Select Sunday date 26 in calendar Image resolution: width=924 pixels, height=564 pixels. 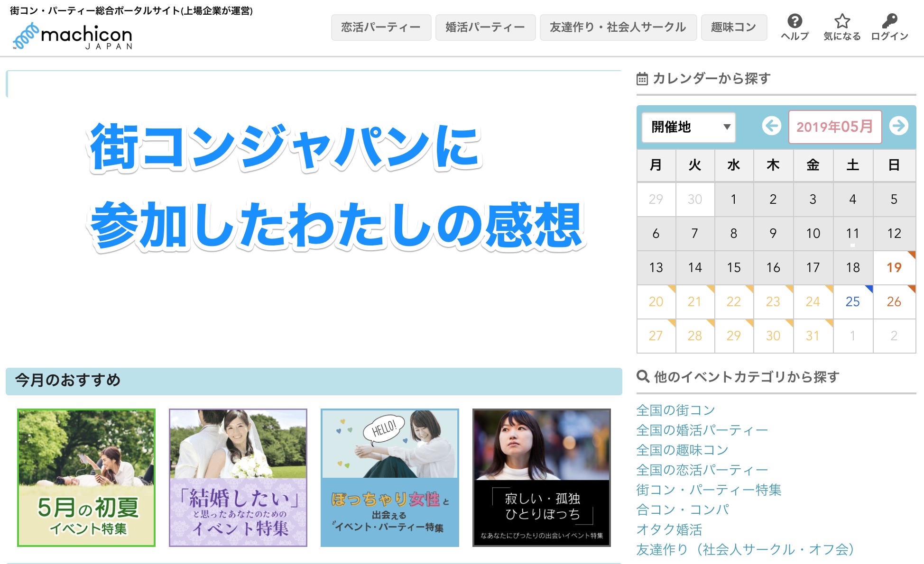pyautogui.click(x=894, y=302)
